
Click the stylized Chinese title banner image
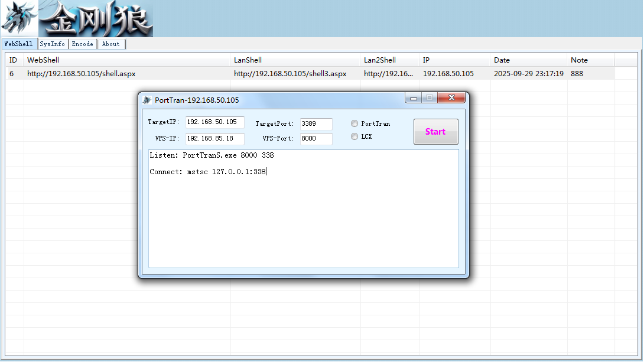tap(96, 18)
